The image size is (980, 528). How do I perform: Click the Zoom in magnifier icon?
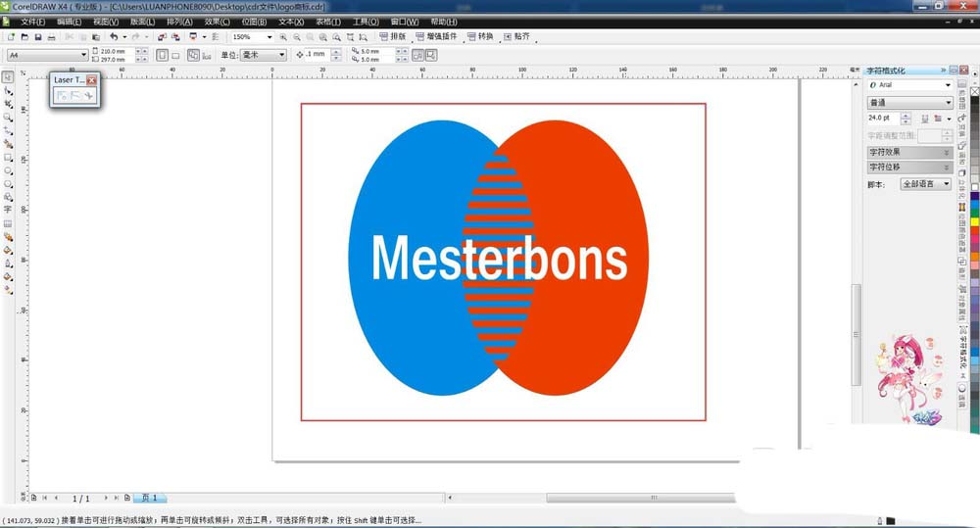coord(283,37)
